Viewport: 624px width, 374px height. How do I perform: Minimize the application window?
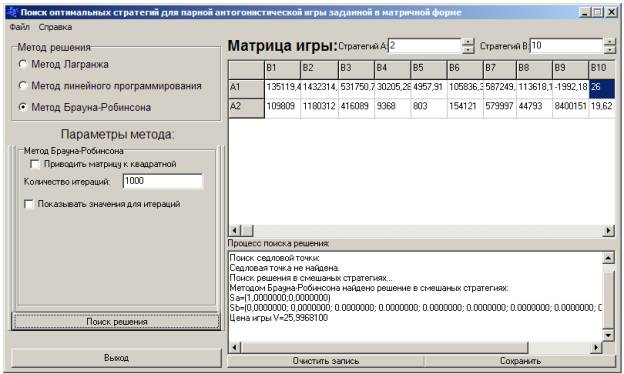(585, 12)
